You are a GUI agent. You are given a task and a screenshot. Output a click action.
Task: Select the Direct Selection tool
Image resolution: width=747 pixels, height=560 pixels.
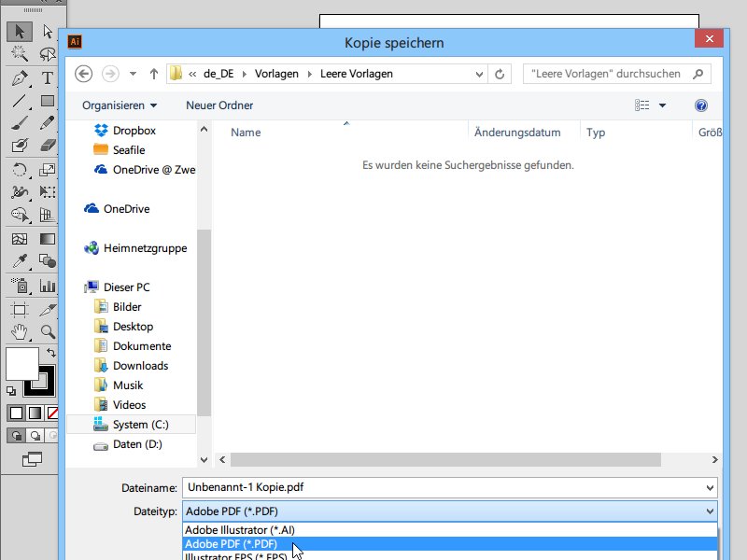click(x=47, y=32)
